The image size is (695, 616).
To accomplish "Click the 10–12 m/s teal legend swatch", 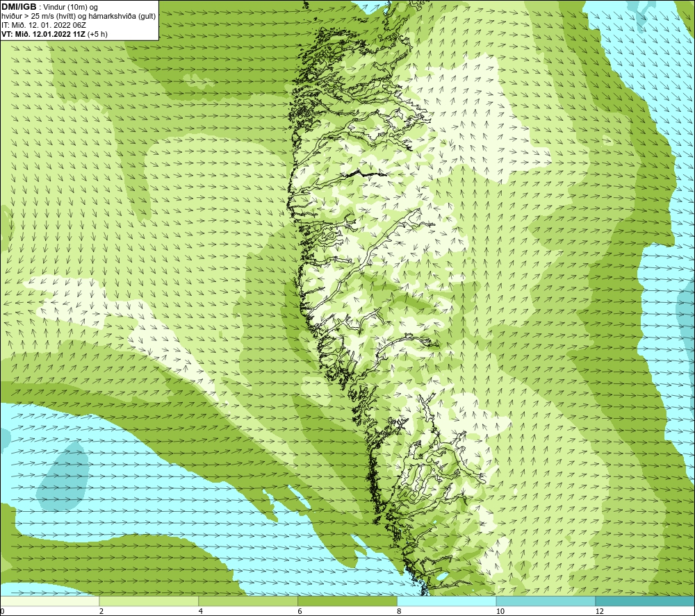I will pyautogui.click(x=546, y=601).
